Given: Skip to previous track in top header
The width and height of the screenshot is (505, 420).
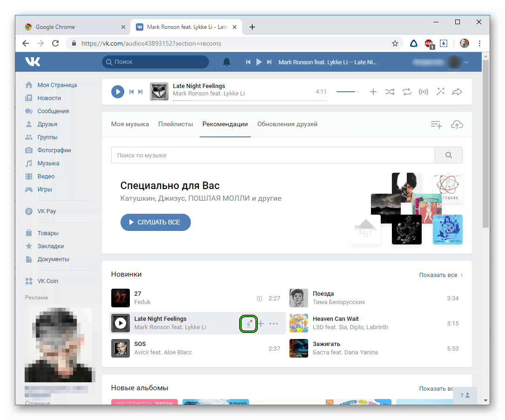Looking at the screenshot, I should click(x=248, y=62).
